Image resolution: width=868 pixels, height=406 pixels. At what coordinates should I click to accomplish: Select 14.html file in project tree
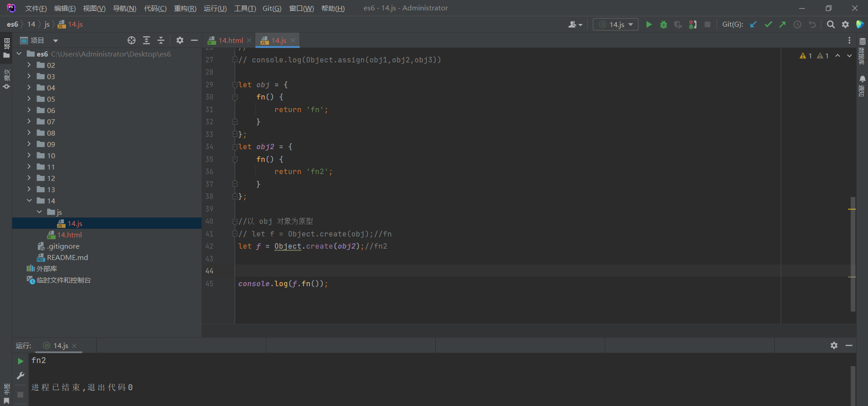(x=69, y=235)
